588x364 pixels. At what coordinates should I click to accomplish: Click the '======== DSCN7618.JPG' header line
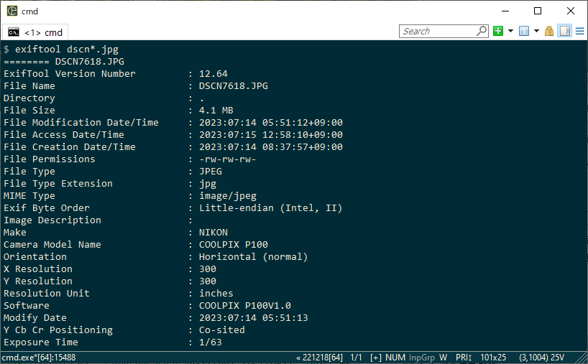pos(64,62)
